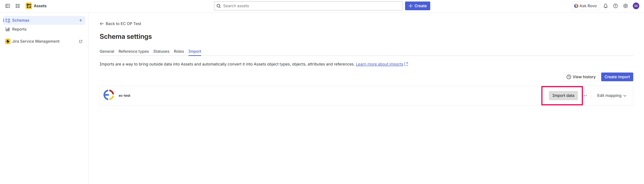
Task: Collapse the sidebar using the panel icon
Action: 8,6
